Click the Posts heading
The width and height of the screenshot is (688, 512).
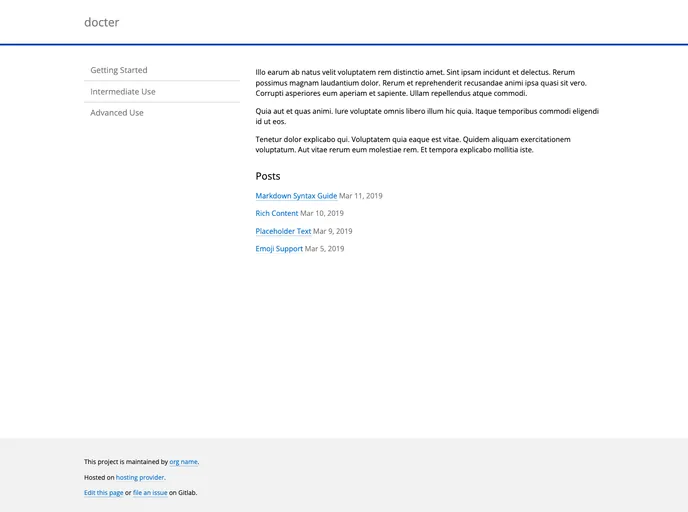click(x=268, y=176)
